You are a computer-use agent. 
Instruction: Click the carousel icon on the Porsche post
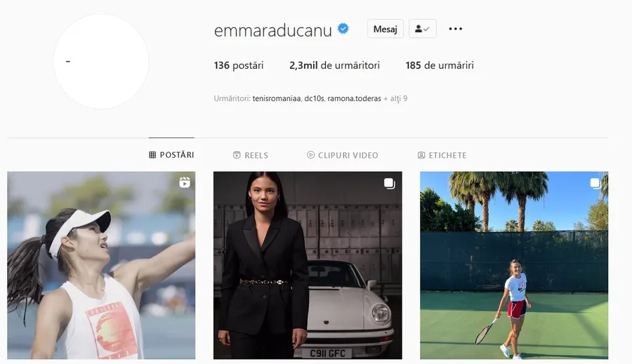pyautogui.click(x=389, y=183)
